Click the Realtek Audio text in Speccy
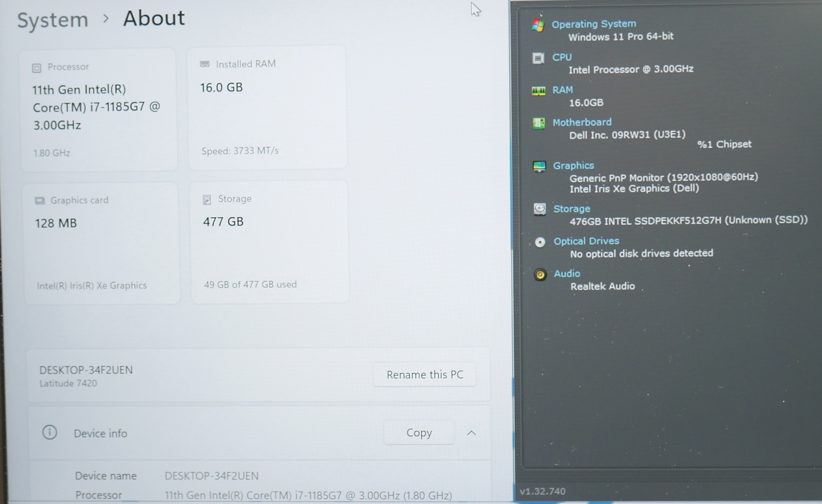This screenshot has height=504, width=822. 603,286
